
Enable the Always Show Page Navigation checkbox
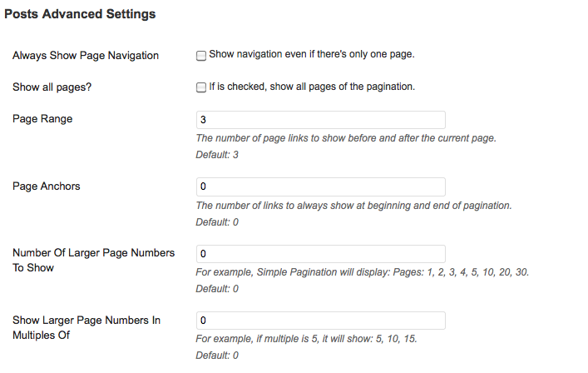tap(201, 56)
